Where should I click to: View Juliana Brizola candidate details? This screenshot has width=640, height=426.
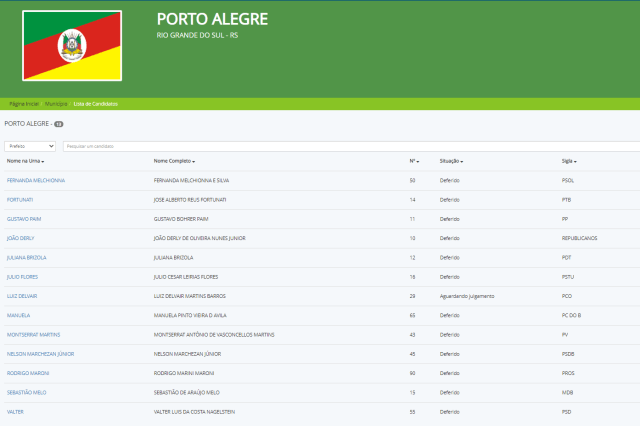tap(27, 257)
